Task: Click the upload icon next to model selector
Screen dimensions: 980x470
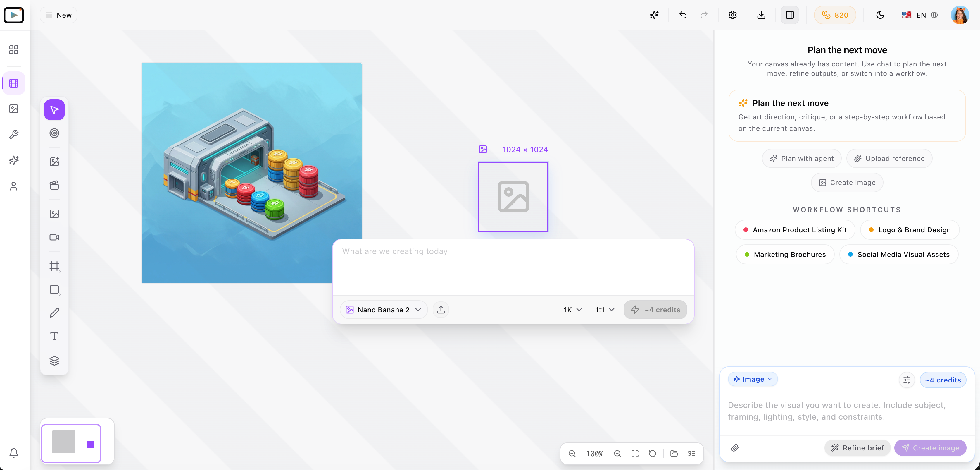Action: (x=441, y=310)
